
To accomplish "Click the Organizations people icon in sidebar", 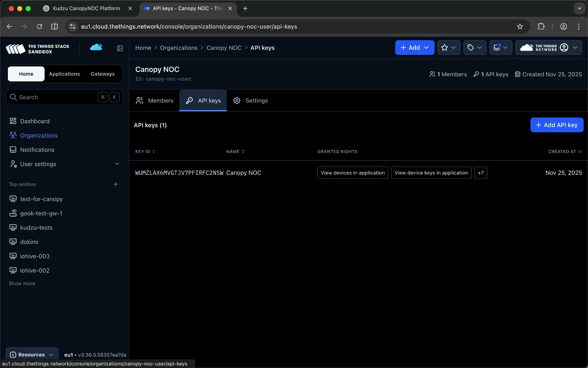I will [13, 136].
